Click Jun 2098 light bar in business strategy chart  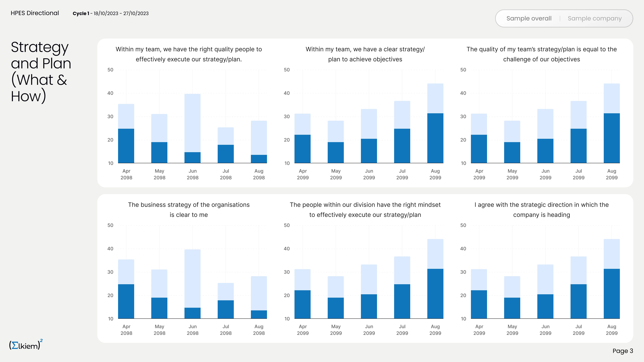click(x=192, y=278)
